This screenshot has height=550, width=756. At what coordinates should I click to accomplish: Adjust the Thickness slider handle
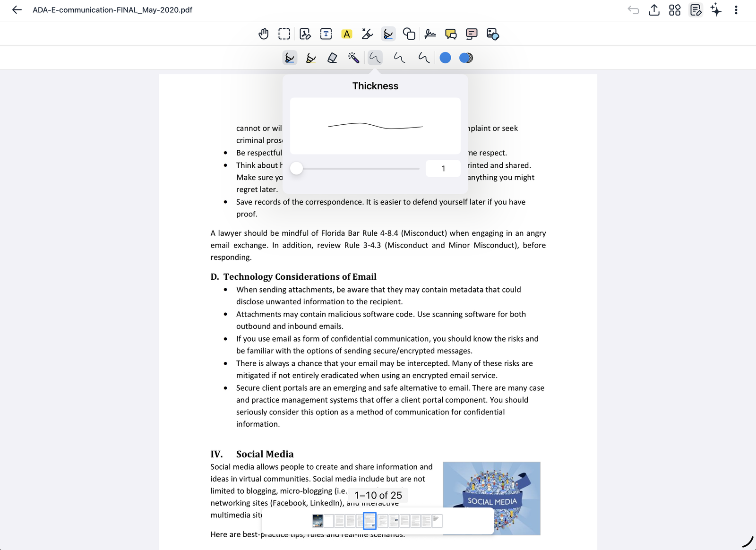click(296, 168)
